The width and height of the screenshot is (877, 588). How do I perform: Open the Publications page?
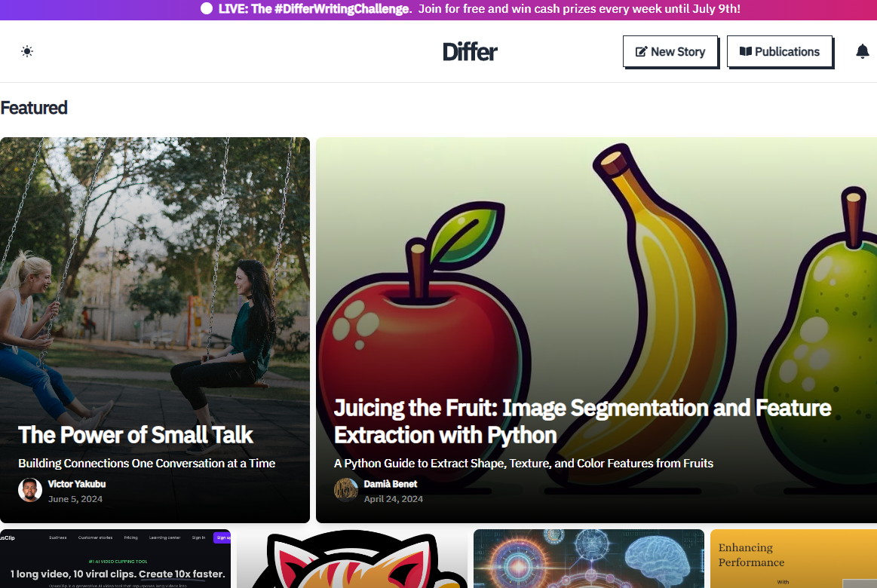point(780,51)
